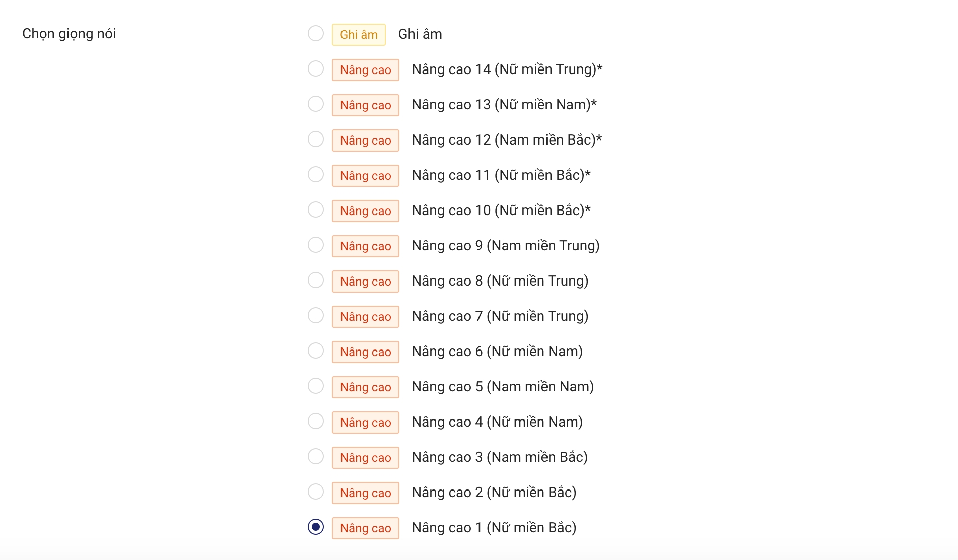Select Nâng cao 9 (Nam miền Trung) voice
Screen dimensions: 958x560
[x=316, y=245]
